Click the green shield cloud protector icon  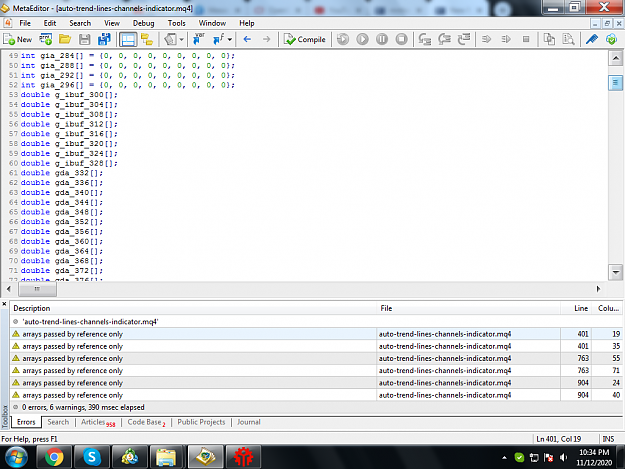pos(611,39)
